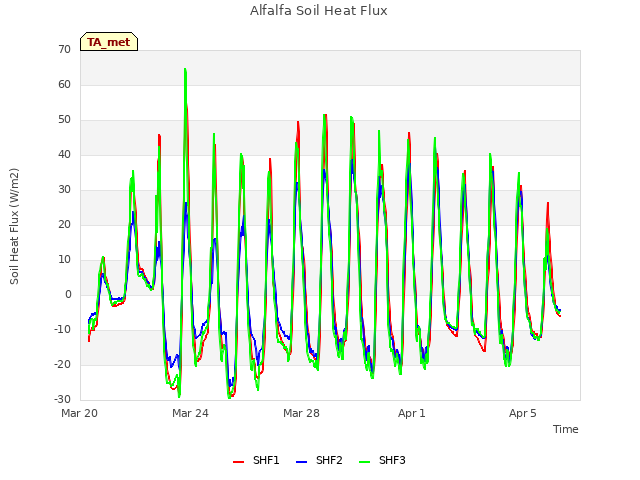Click the chart title Alfalfa Soil Heat Flux
Viewport: 640px width, 480px height.
319,10
